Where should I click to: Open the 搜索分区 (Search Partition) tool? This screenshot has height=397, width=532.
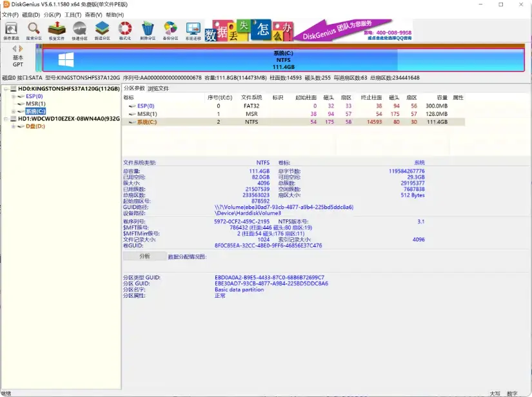point(34,29)
